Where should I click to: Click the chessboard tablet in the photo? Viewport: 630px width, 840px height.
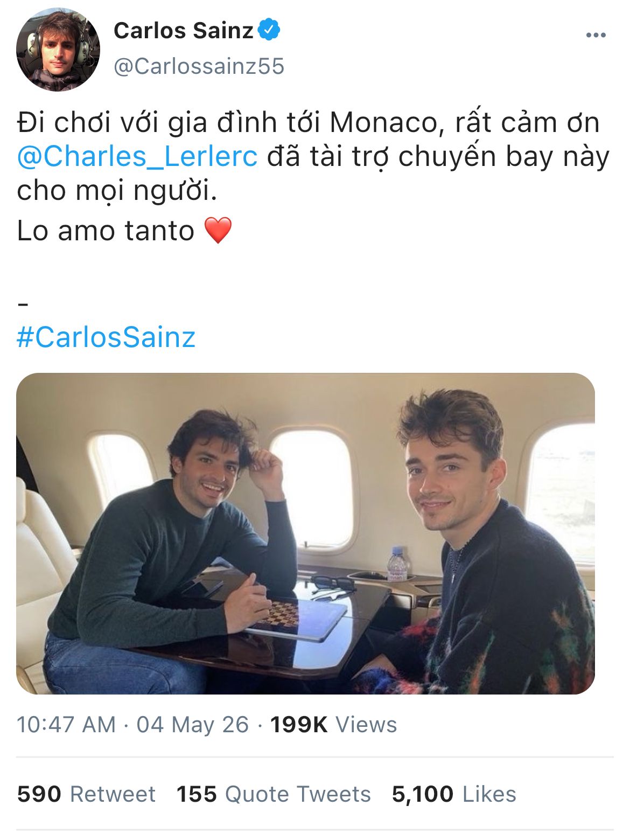[x=296, y=617]
